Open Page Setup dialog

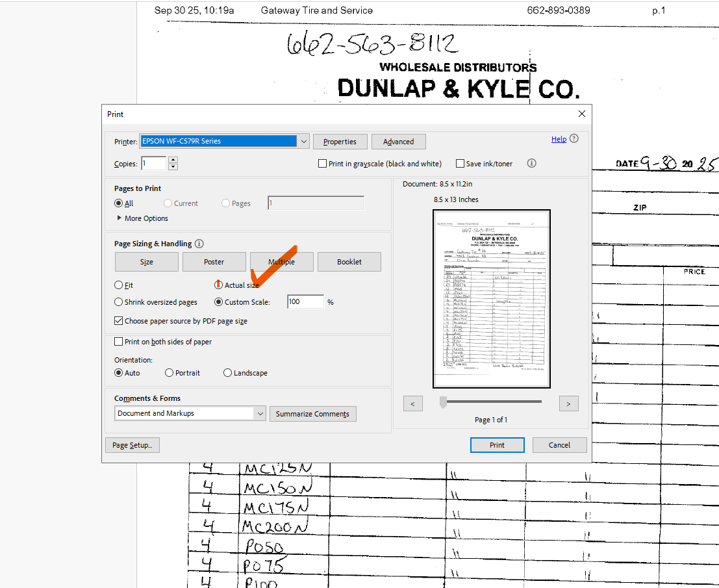pos(132,445)
